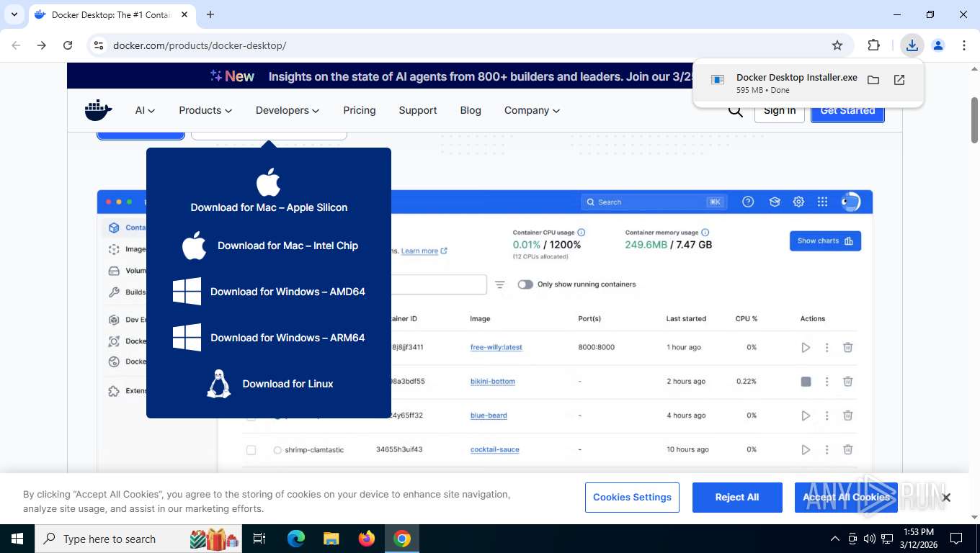The image size is (980, 553).
Task: Open Microsoft Edge from the taskbar
Action: click(x=295, y=539)
